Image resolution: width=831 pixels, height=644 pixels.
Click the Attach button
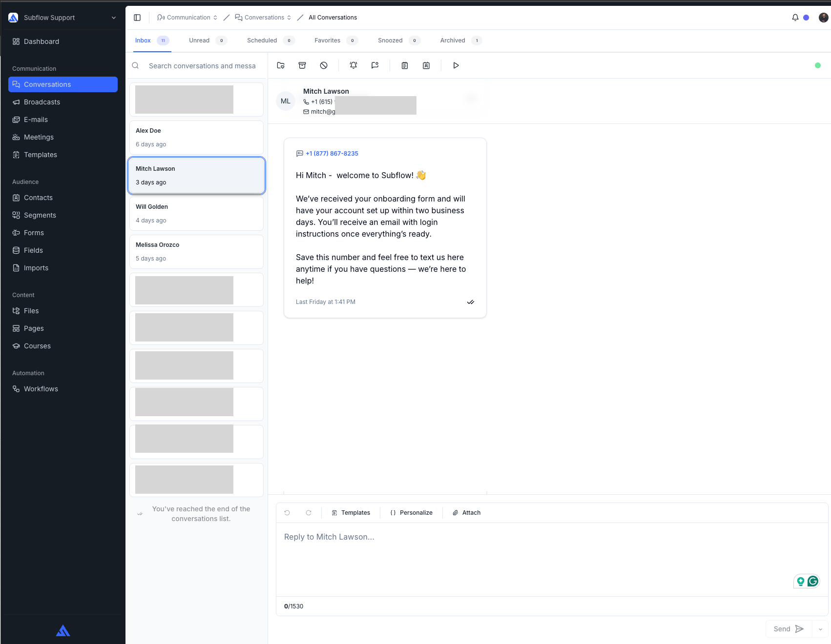click(467, 513)
